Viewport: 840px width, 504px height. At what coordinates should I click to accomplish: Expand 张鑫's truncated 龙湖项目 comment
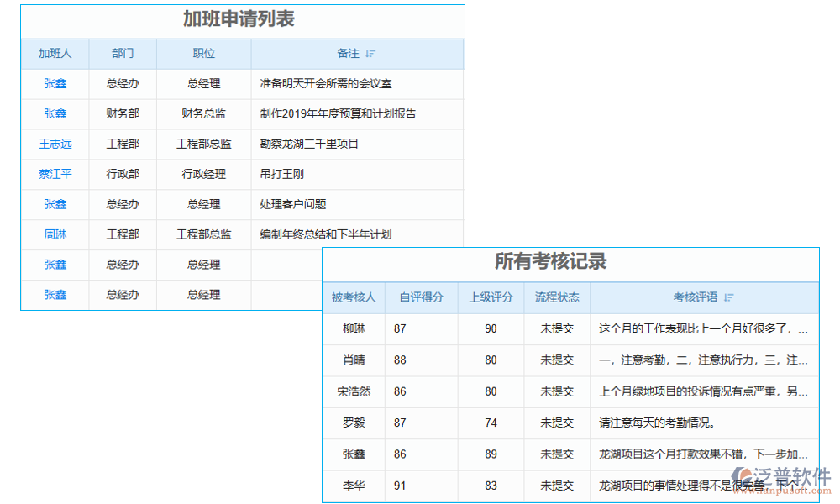pyautogui.click(x=702, y=454)
